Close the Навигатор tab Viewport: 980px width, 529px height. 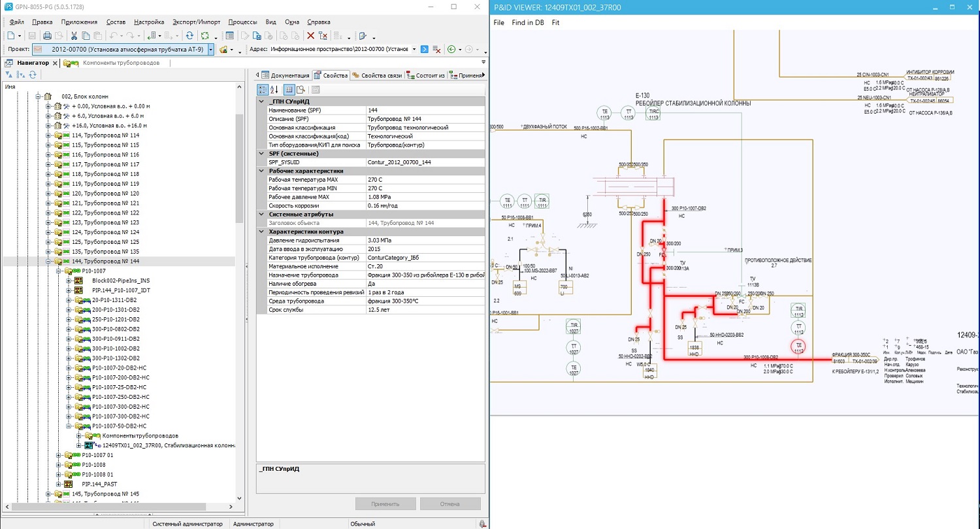(x=56, y=63)
